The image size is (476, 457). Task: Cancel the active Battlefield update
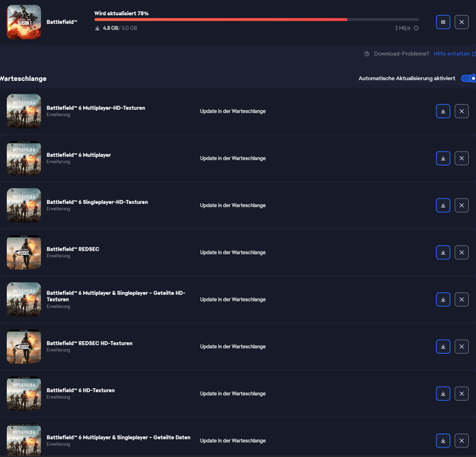[462, 22]
